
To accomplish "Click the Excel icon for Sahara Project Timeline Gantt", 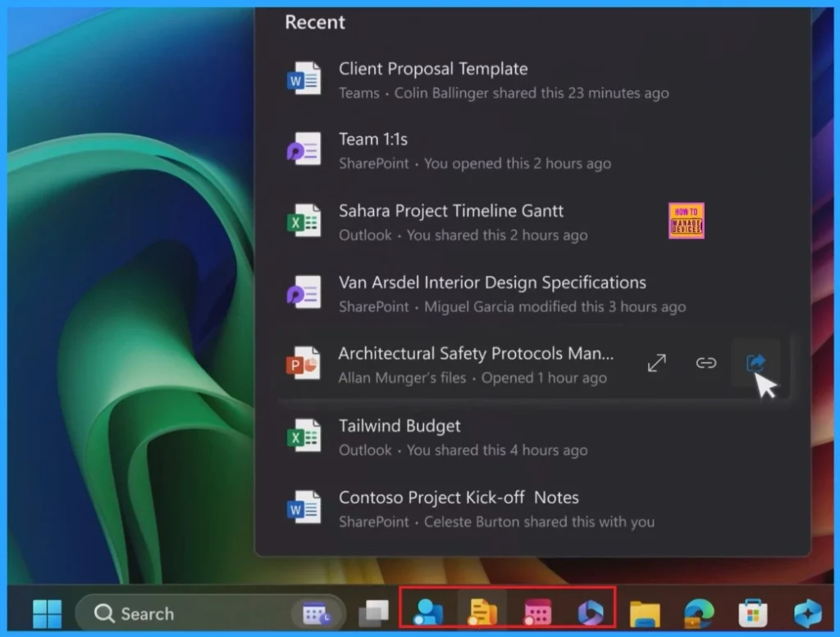I will point(304,221).
